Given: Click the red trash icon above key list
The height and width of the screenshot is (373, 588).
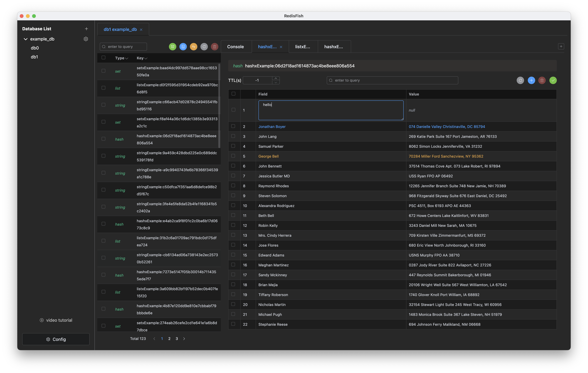Looking at the screenshot, I should [214, 47].
